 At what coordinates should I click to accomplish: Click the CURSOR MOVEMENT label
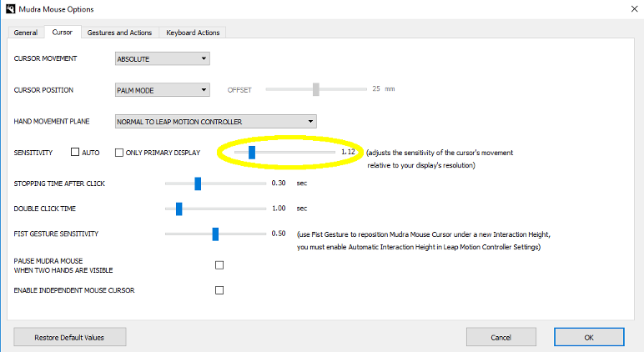[x=45, y=58]
